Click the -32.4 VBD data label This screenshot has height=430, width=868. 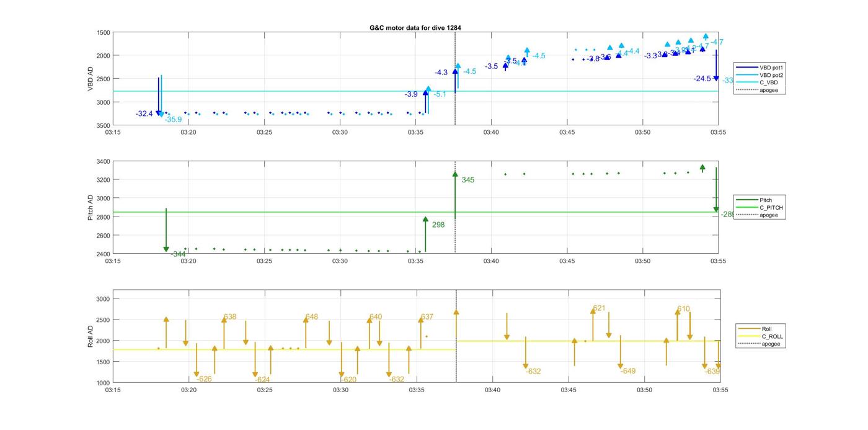coord(144,114)
